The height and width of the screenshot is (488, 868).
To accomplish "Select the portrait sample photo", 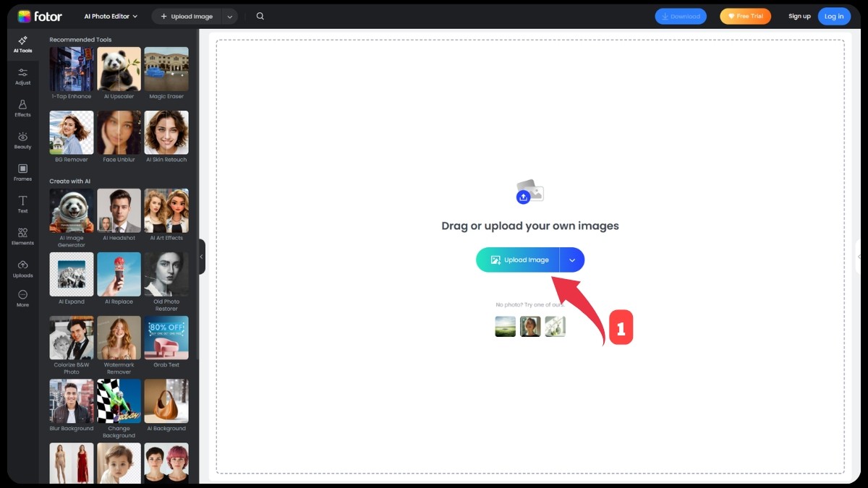I will 530,326.
